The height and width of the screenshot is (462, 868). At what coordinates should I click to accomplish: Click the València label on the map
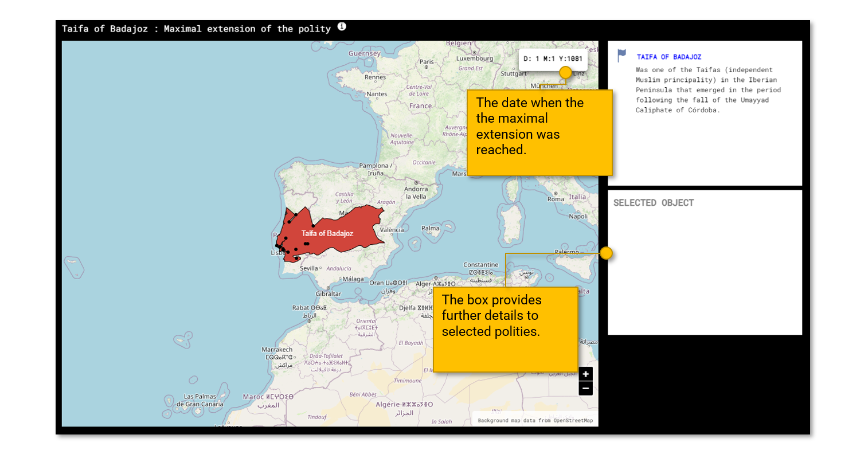tap(392, 230)
